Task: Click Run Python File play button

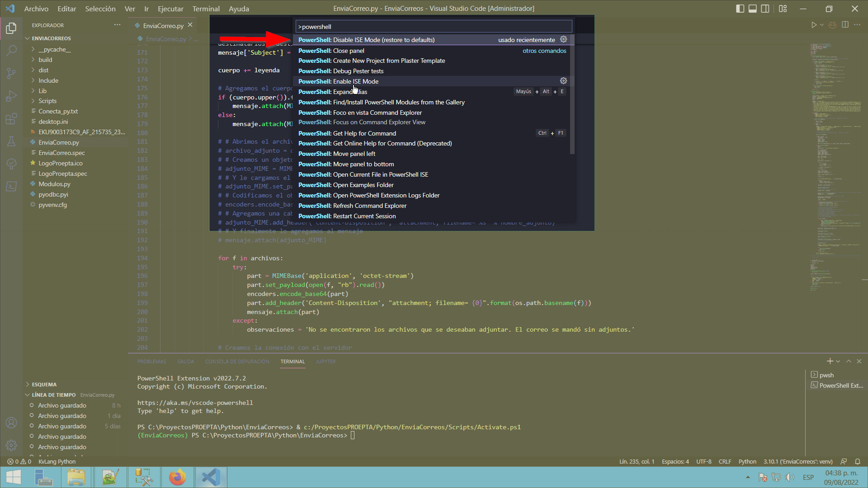Action: tap(814, 25)
